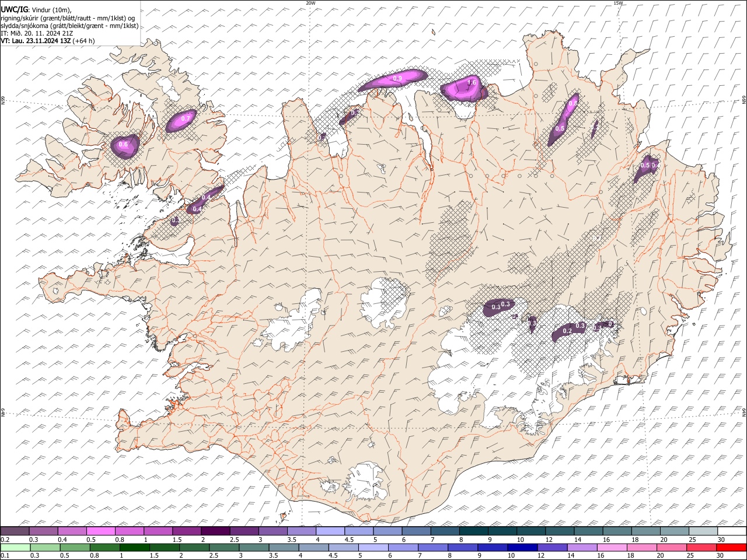The image size is (747, 560).
Task: Click the top legend swatch between 0.2 and 0.3
Action: point(15,531)
